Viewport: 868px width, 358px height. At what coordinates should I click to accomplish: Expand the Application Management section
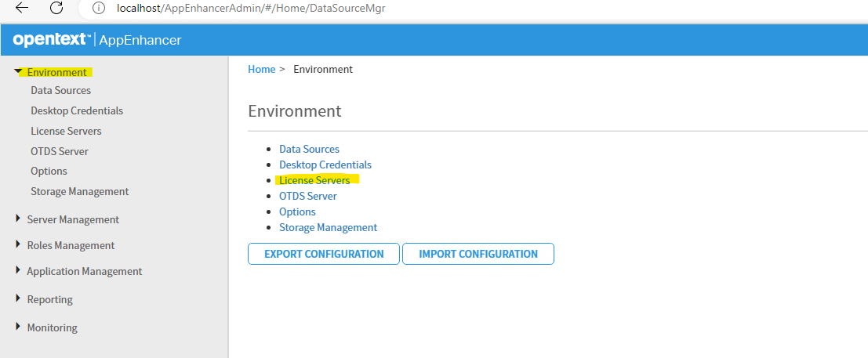click(x=19, y=270)
